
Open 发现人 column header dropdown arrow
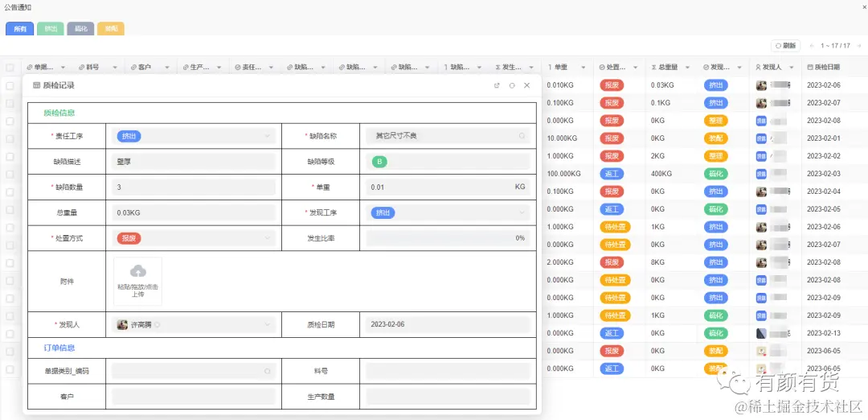(792, 68)
